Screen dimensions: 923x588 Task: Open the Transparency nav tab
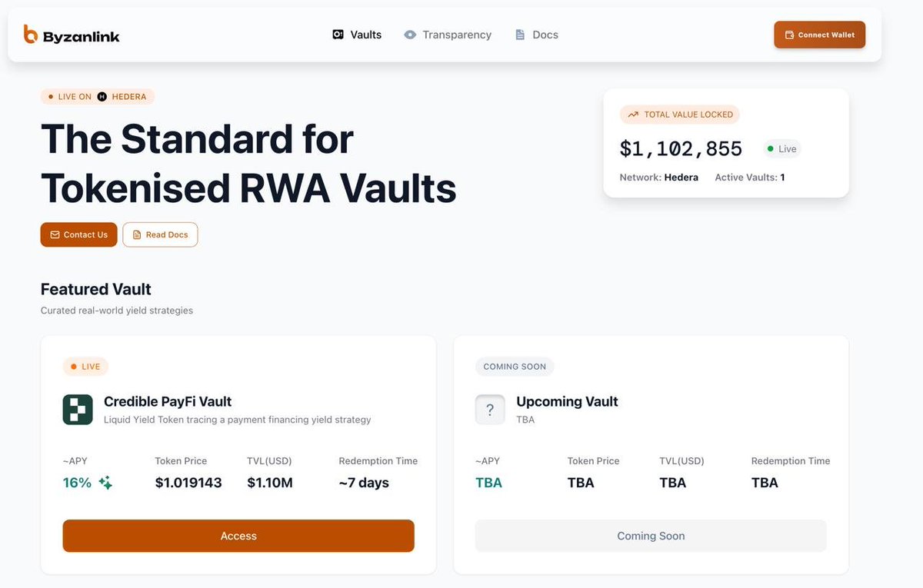point(448,35)
